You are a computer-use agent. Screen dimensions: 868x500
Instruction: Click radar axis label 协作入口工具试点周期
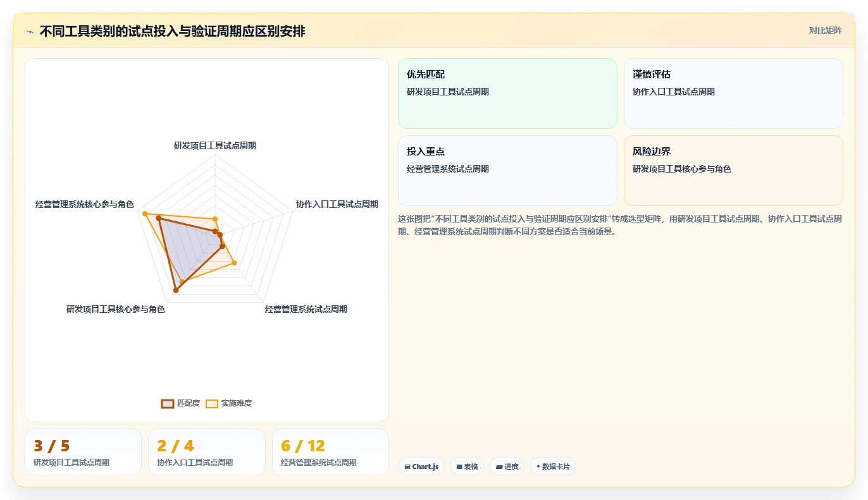pyautogui.click(x=337, y=204)
